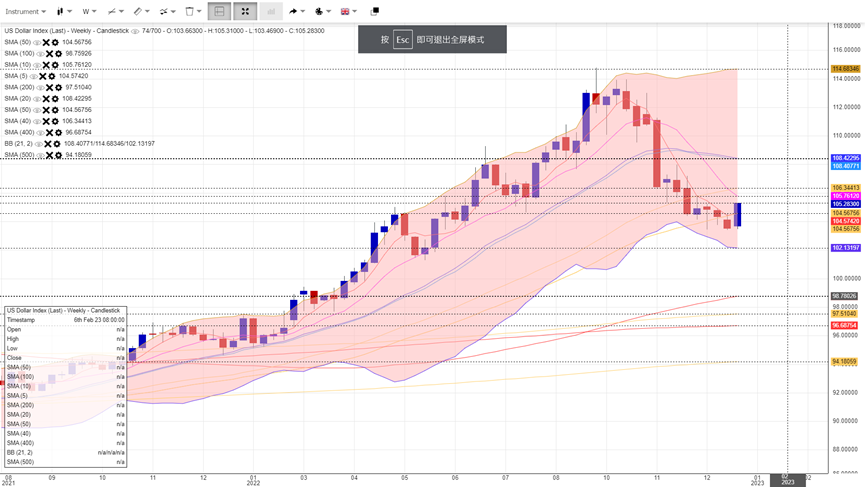865x487 pixels.
Task: Open SMA (40) settings gear
Action: (55, 121)
